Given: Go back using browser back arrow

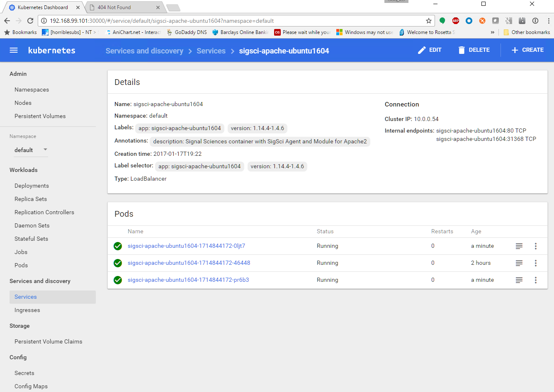Looking at the screenshot, I should 7,21.
